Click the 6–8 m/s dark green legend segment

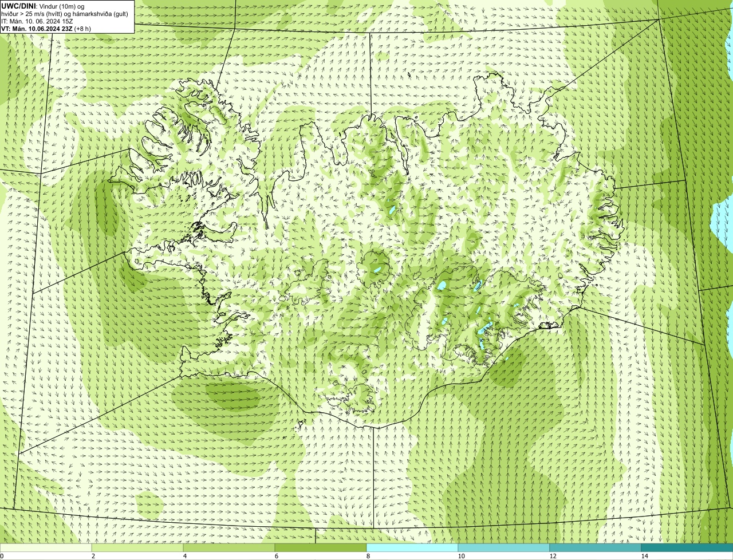coord(321,547)
